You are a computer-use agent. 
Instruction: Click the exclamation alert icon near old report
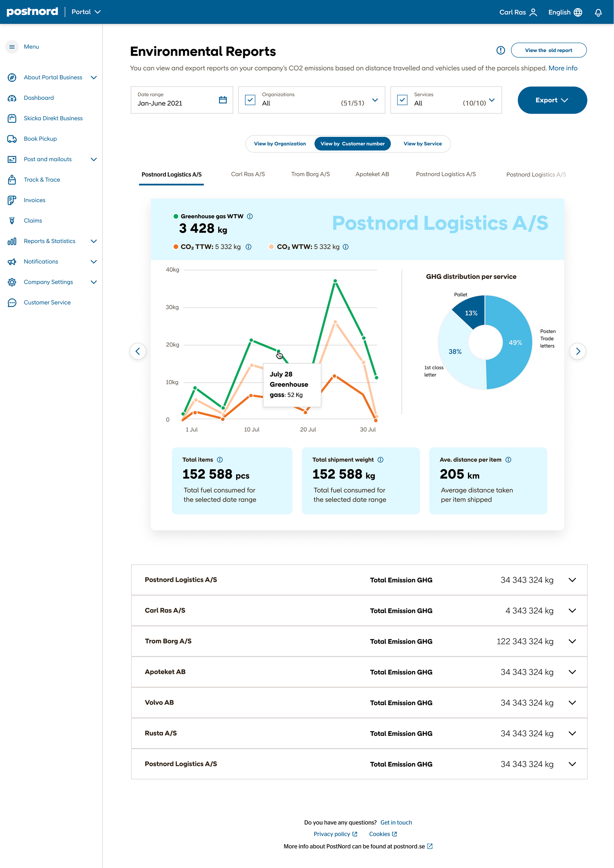500,50
